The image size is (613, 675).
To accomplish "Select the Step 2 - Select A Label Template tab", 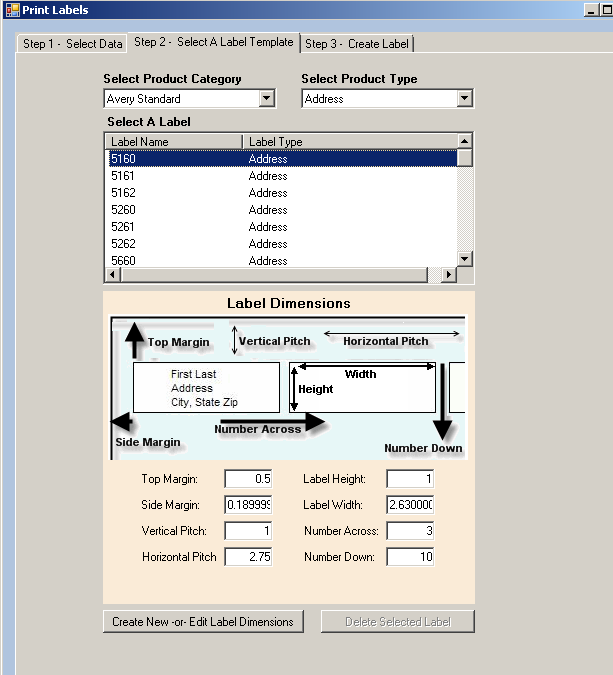I will [x=214, y=42].
